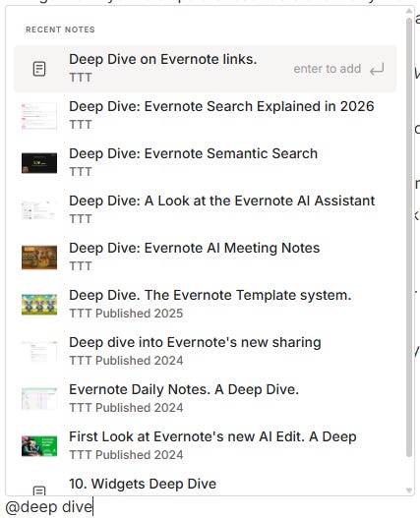Select 'Deep Dive. The Evernote Template system.'
420x518 pixels.
[205, 305]
